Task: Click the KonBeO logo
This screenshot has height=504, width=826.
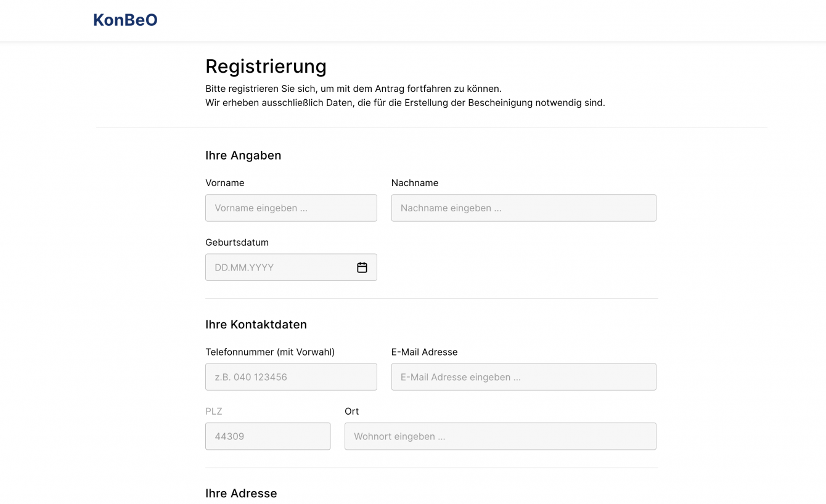Action: pos(126,20)
